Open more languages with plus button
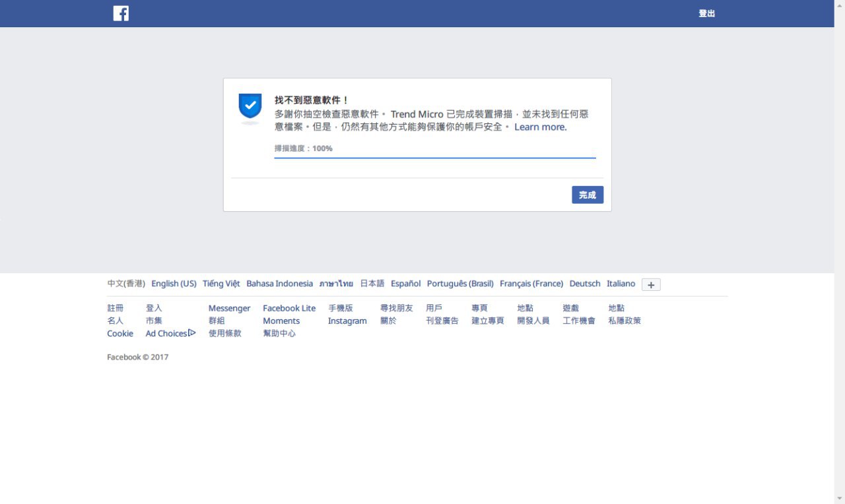 [651, 284]
